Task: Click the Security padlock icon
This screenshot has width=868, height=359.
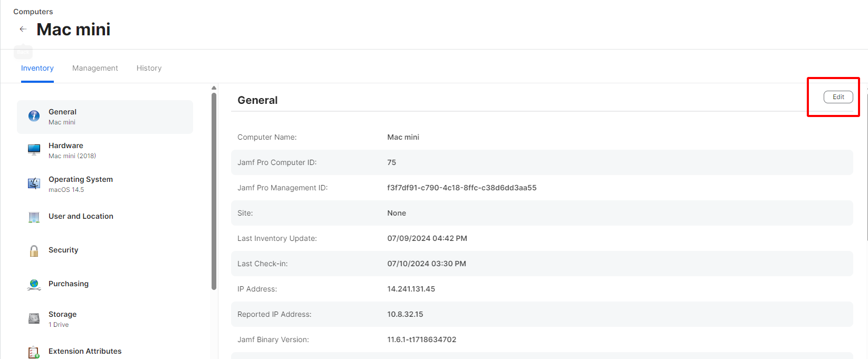Action: [x=34, y=250]
